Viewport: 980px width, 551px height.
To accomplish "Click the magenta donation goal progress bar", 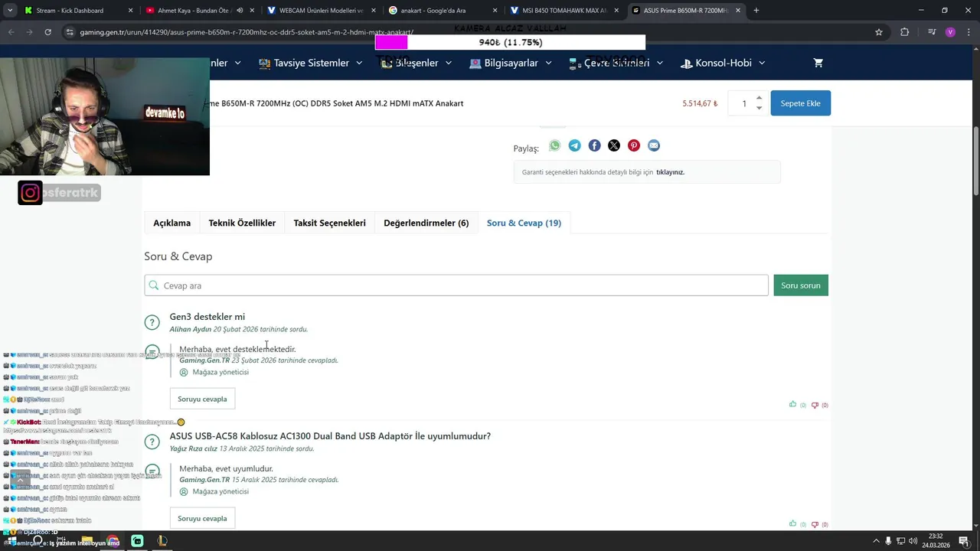I will [391, 43].
